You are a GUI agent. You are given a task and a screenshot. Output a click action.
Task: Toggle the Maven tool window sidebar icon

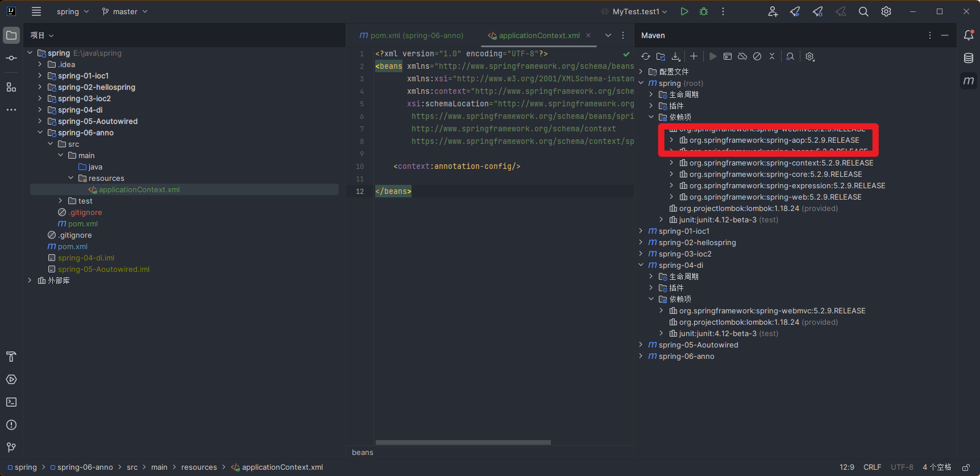pyautogui.click(x=969, y=81)
